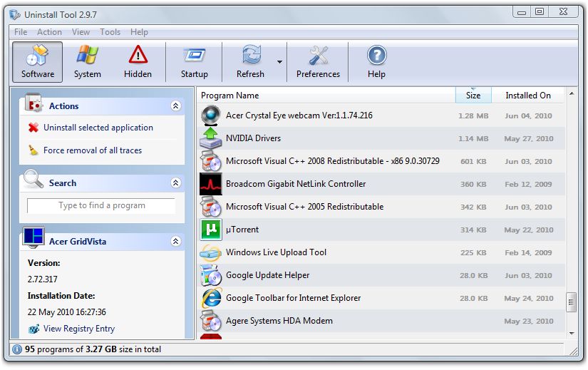Viewport: 588px width, 370px height.
Task: Click the red X uninstall icon
Action: 33,128
